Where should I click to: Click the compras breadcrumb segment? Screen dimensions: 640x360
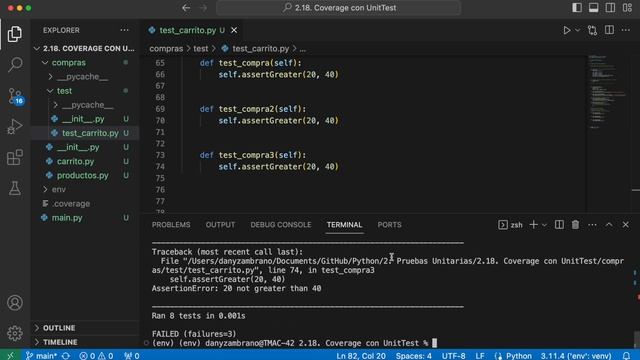[166, 49]
